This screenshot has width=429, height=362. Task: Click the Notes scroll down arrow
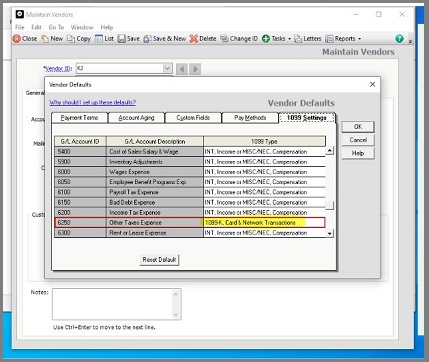tap(176, 314)
